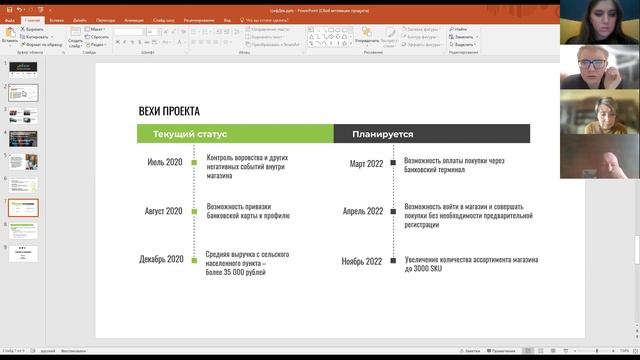Click the 'Текущий статус' green header
Screen dimensions: 640x360
click(235, 134)
